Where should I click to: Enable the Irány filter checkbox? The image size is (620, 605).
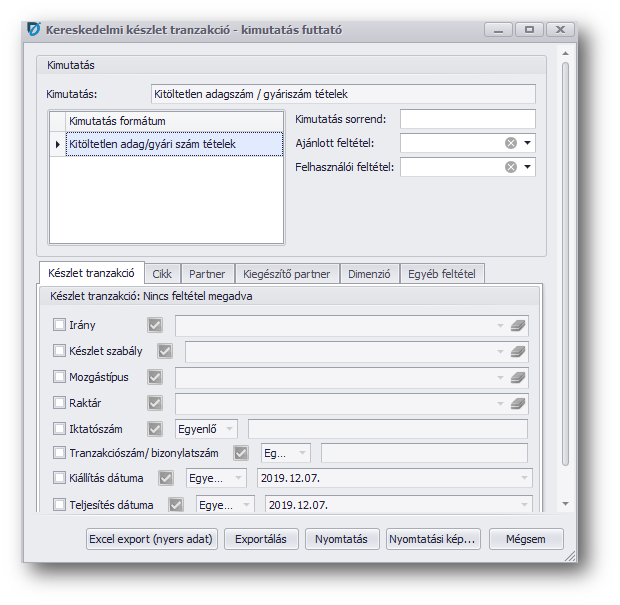[x=59, y=325]
